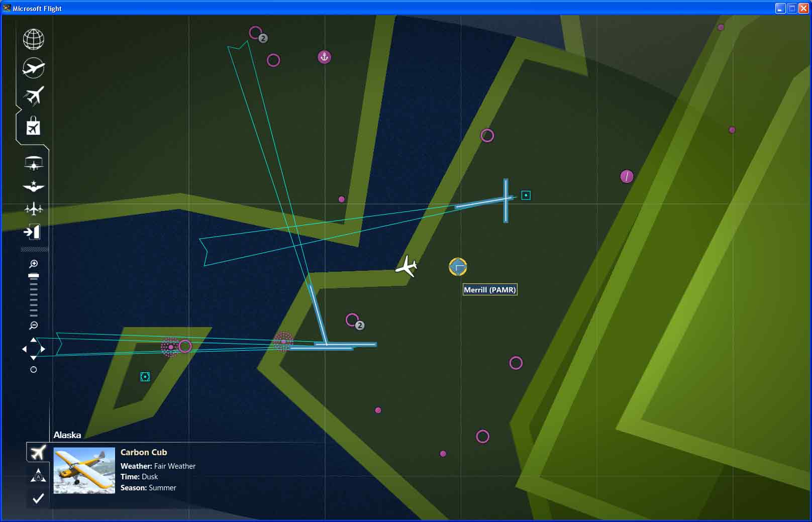
Task: Click the Merrill (PAMR) label
Action: (490, 290)
